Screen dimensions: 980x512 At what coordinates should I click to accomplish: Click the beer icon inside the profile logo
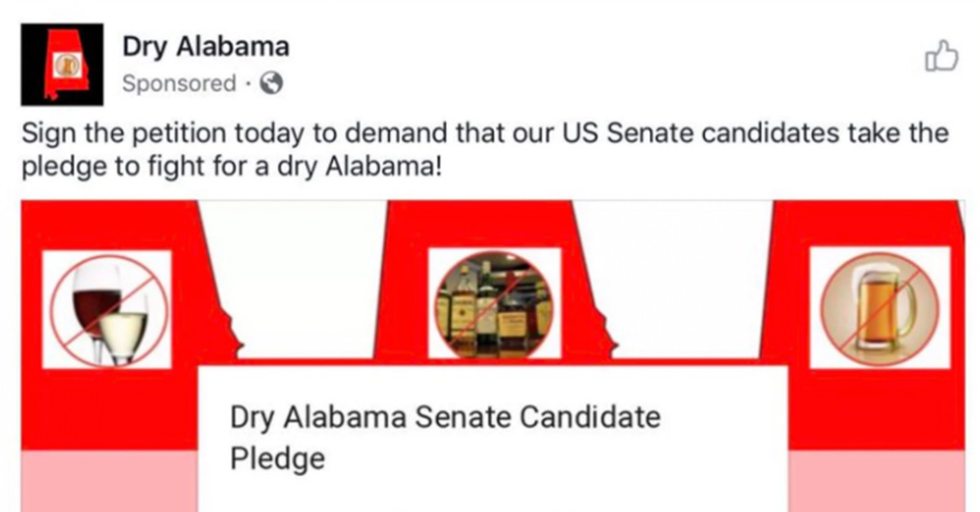click(x=61, y=65)
